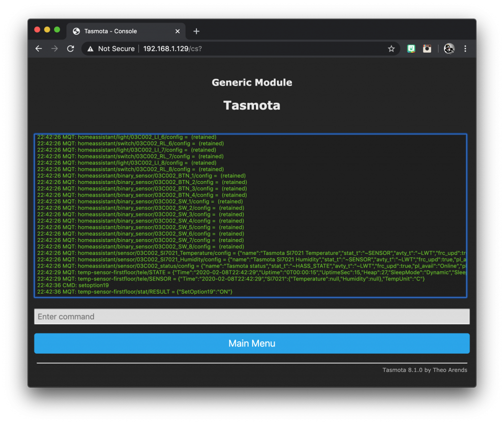Viewport: 504px width, 424px height.
Task: Click the browser forward arrow
Action: [55, 49]
